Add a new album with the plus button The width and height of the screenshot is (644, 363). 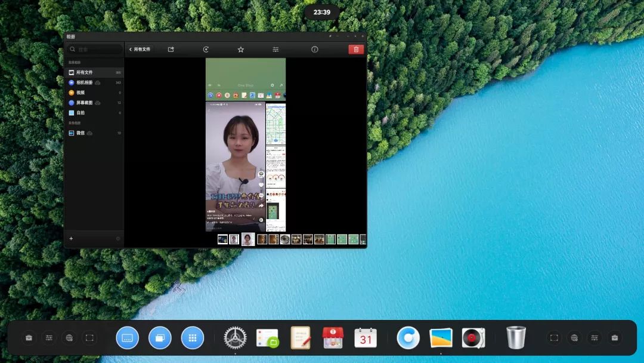[71, 238]
